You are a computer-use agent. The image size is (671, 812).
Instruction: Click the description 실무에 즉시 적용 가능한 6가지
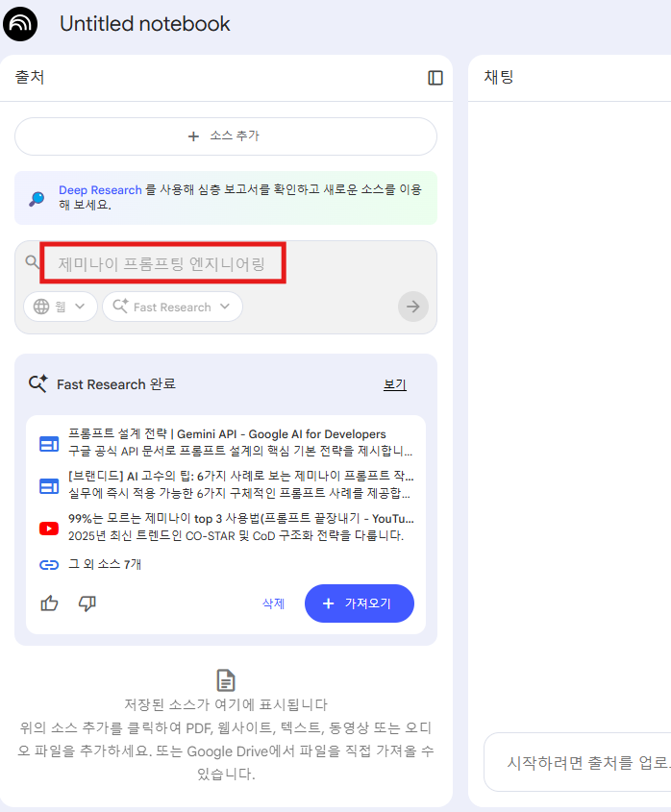239,493
